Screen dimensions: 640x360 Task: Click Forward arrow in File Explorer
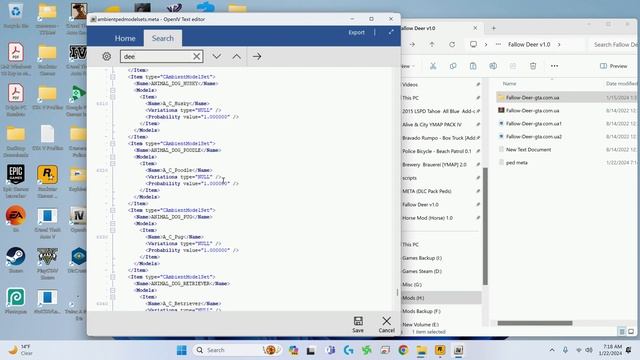pyautogui.click(x=412, y=44)
